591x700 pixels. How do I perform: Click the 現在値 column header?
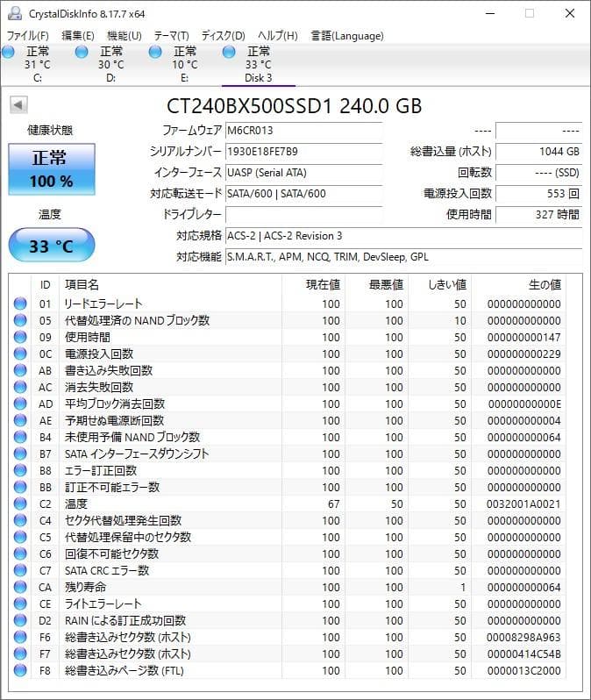click(x=313, y=284)
